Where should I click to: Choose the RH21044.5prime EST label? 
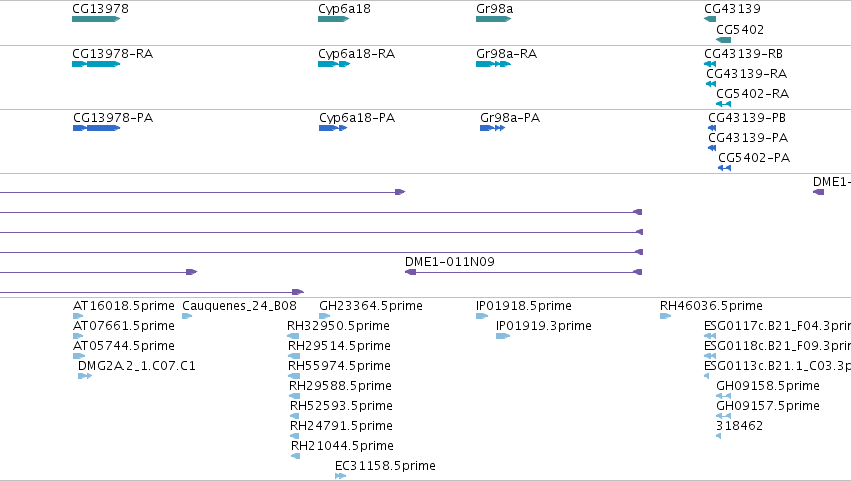pyautogui.click(x=342, y=446)
